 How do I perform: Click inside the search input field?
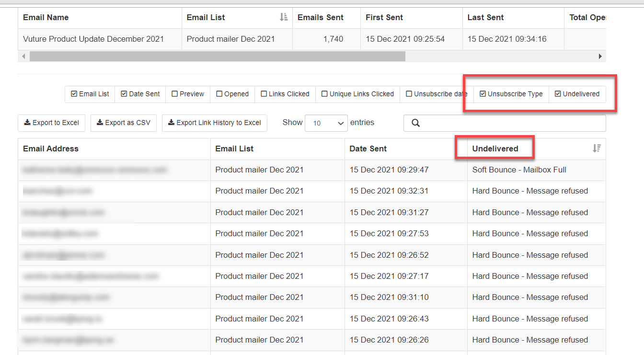(503, 123)
